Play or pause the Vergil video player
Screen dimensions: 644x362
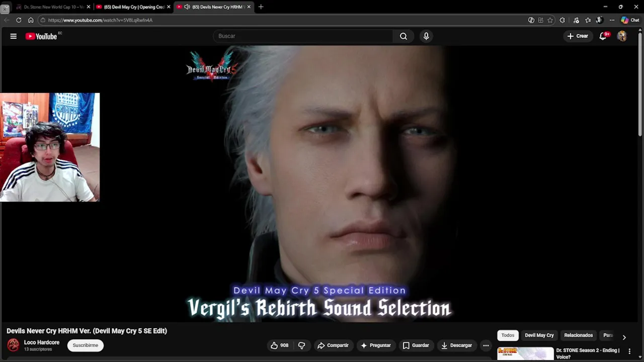point(320,184)
